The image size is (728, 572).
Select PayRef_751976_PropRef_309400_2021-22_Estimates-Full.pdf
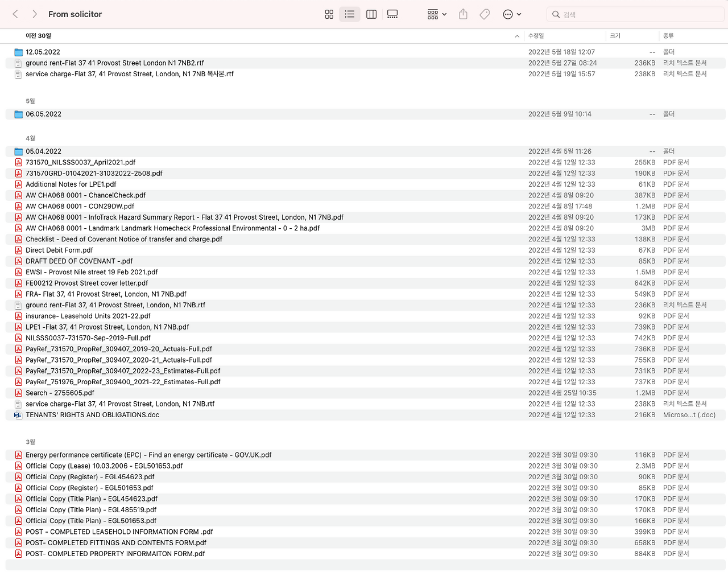click(123, 382)
